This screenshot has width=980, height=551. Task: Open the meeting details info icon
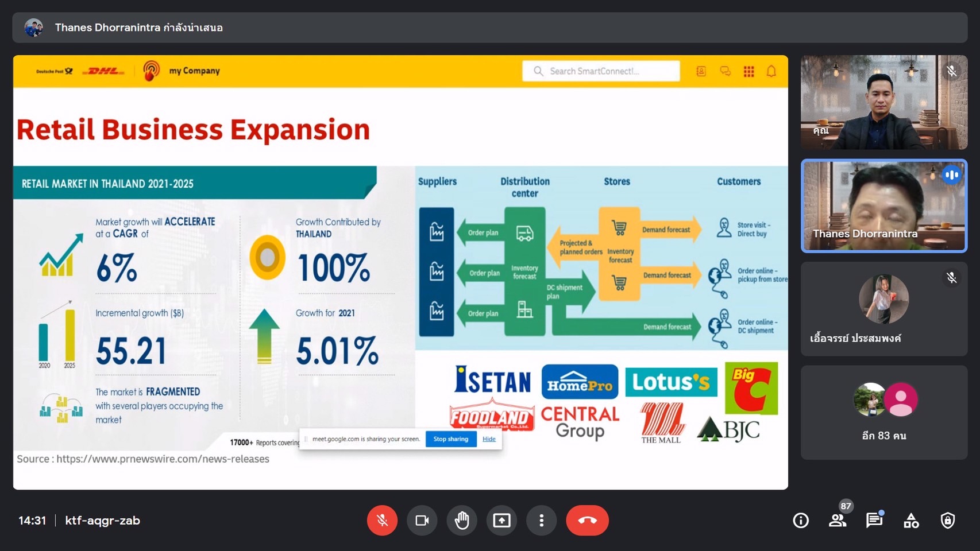coord(801,521)
